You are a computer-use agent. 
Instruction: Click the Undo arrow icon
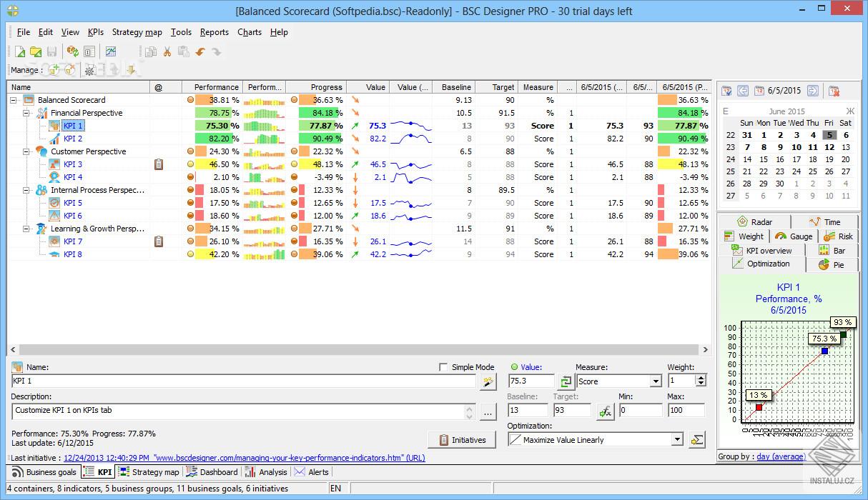click(200, 51)
